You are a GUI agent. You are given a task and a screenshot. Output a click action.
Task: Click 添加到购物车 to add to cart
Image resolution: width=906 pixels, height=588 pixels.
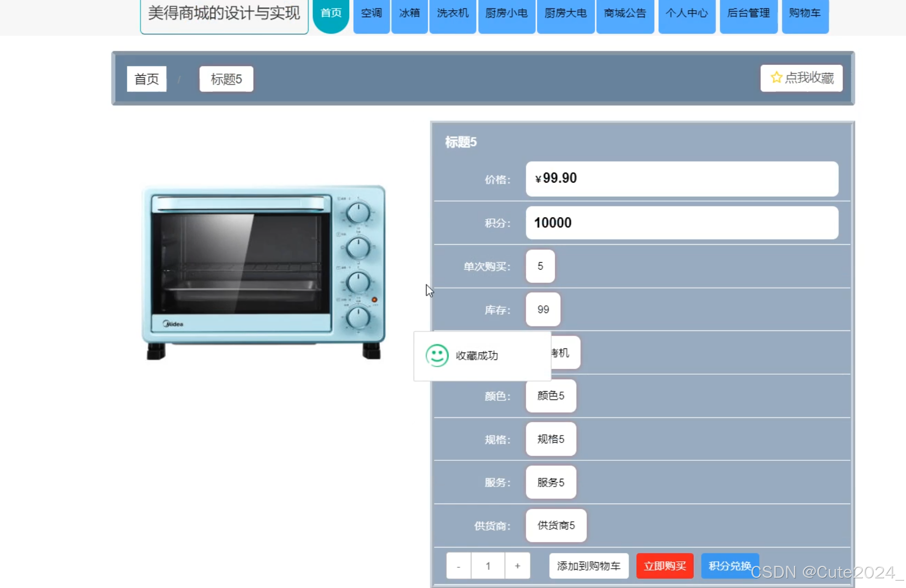pyautogui.click(x=588, y=566)
